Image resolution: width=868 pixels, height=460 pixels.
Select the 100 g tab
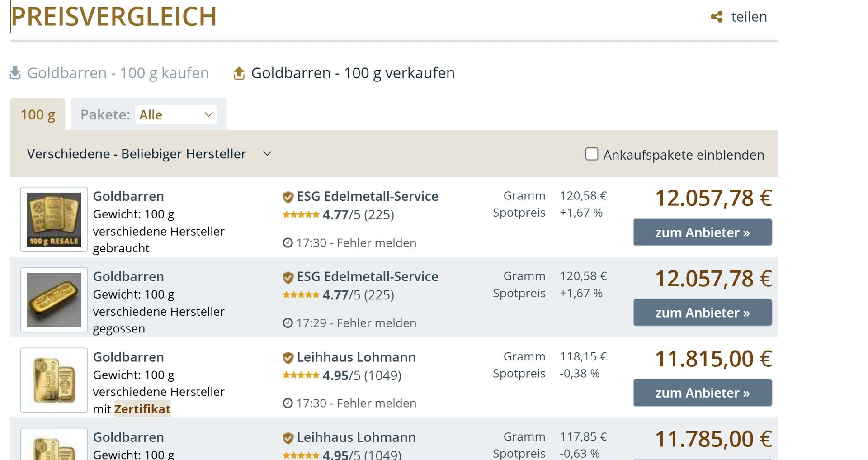click(x=38, y=115)
